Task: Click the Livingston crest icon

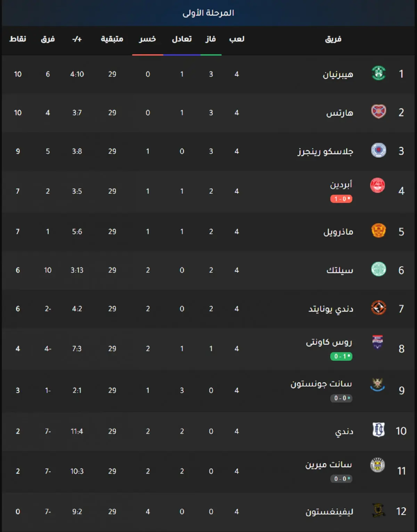Action: [378, 510]
